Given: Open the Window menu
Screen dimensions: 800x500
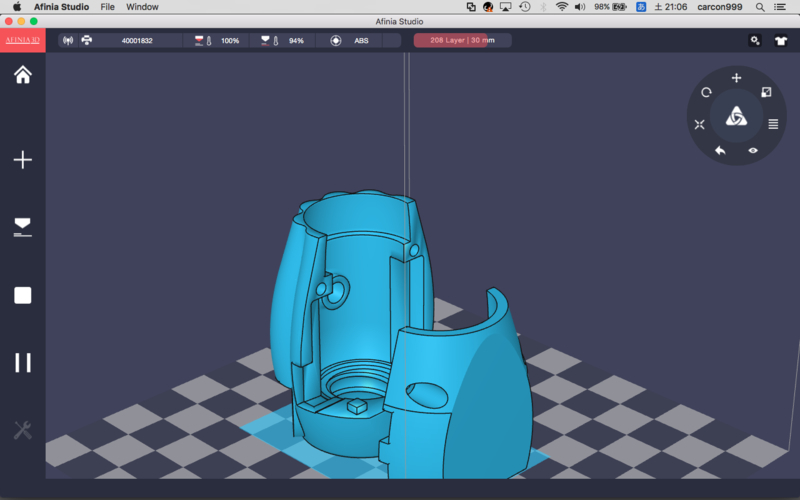Looking at the screenshot, I should tap(142, 7).
